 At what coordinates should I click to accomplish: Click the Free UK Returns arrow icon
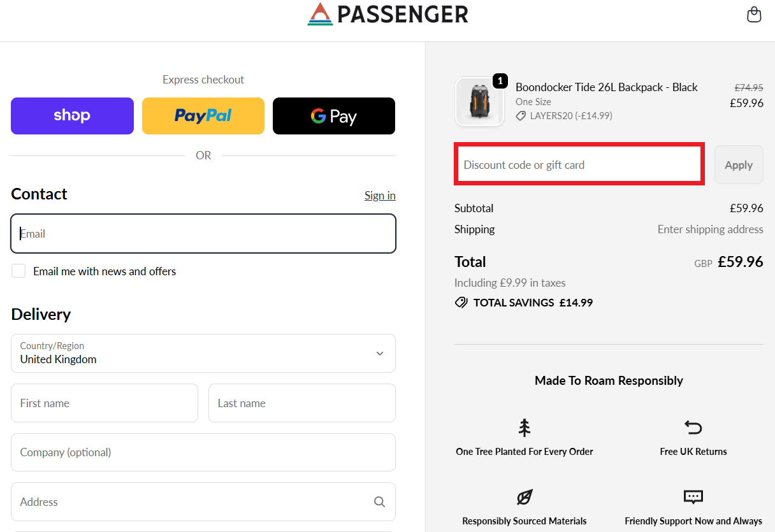coord(693,428)
